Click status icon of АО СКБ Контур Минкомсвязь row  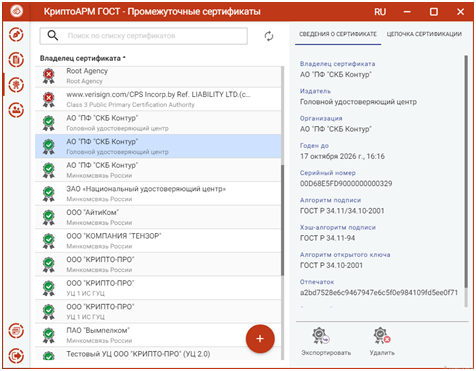pos(49,170)
